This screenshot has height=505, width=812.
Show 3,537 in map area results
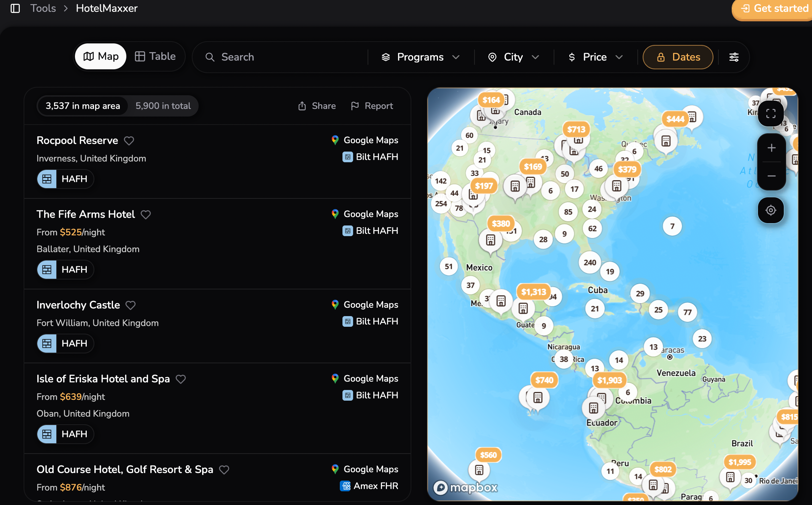pyautogui.click(x=83, y=106)
